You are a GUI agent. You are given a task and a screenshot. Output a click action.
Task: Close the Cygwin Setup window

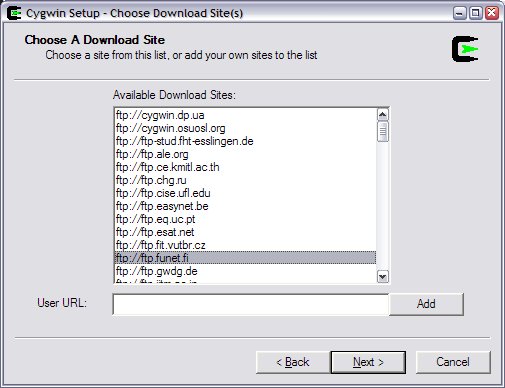pyautogui.click(x=492, y=13)
